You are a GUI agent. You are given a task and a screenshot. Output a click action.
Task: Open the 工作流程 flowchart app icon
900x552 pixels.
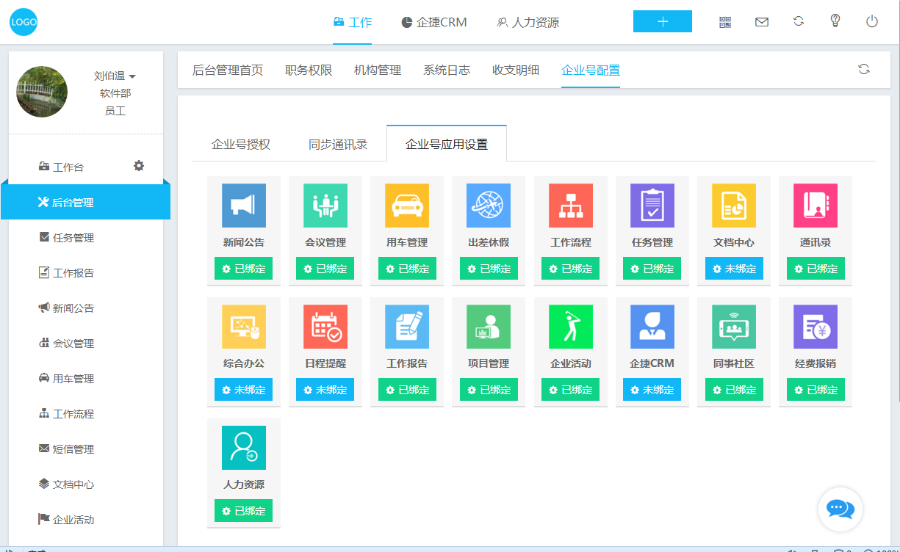point(571,205)
